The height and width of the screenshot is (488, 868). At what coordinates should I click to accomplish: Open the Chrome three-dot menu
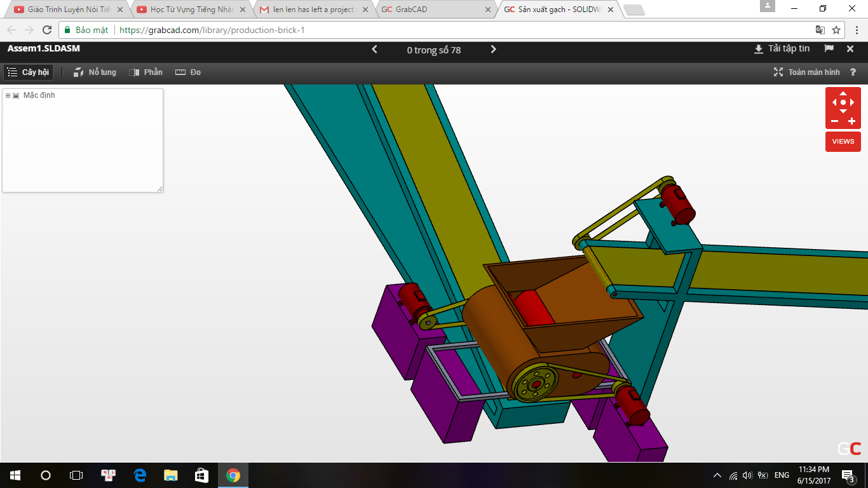pos(856,30)
